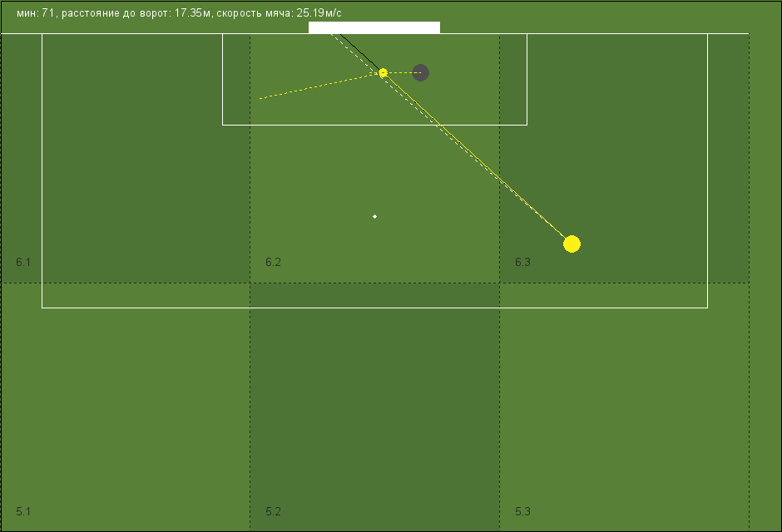Image resolution: width=782 pixels, height=532 pixels.
Task: Select zone label 6.1
Action: pyautogui.click(x=23, y=262)
